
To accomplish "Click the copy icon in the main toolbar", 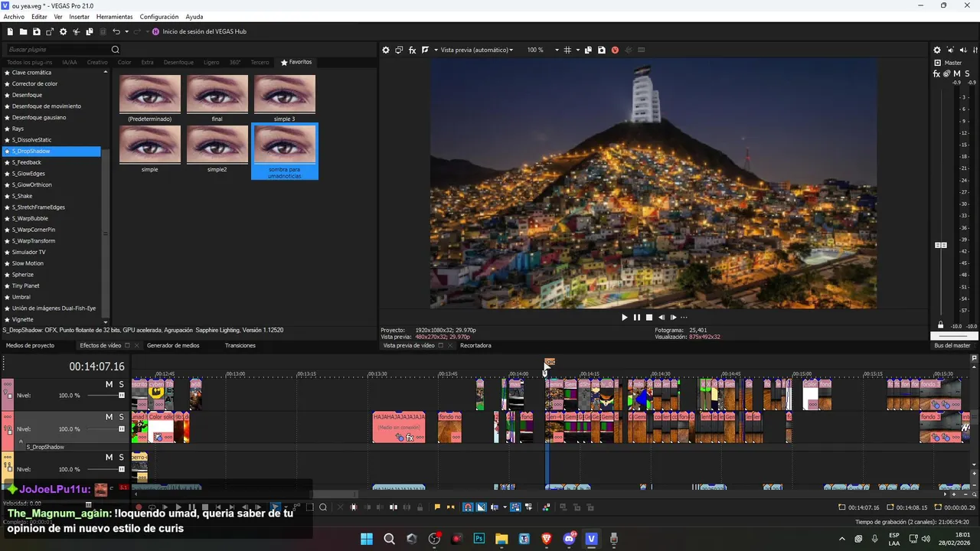I will pyautogui.click(x=90, y=32).
